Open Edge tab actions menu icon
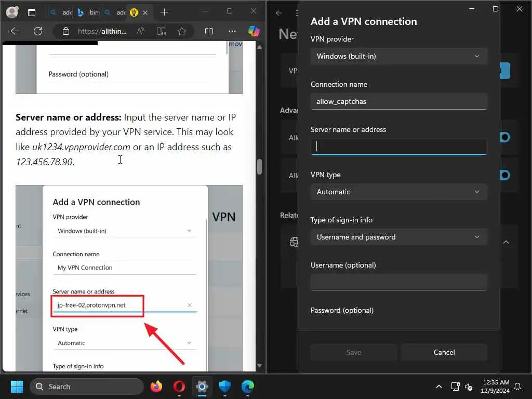The width and height of the screenshot is (532, 399). (x=32, y=12)
